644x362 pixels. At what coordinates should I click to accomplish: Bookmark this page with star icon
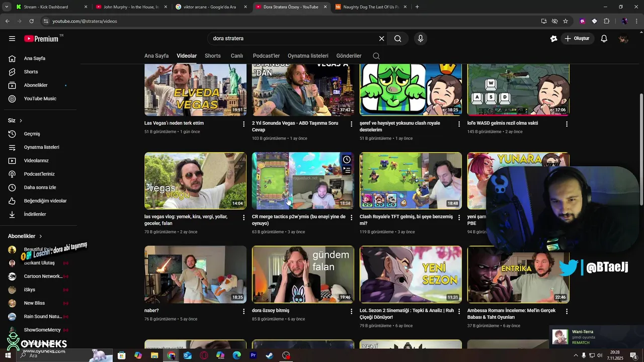point(566,21)
